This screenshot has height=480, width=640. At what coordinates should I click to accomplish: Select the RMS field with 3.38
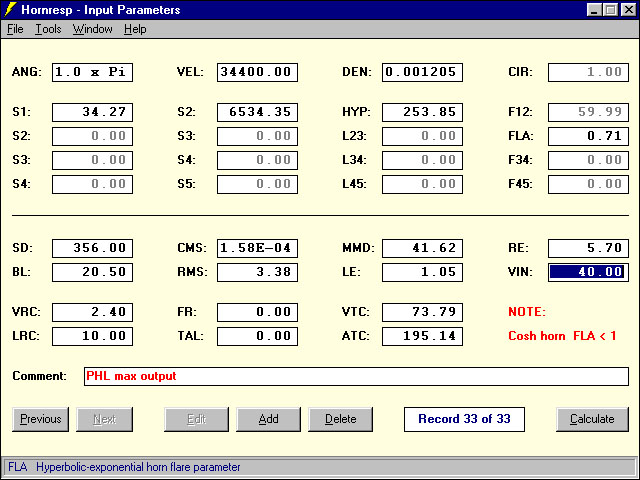[x=257, y=272]
